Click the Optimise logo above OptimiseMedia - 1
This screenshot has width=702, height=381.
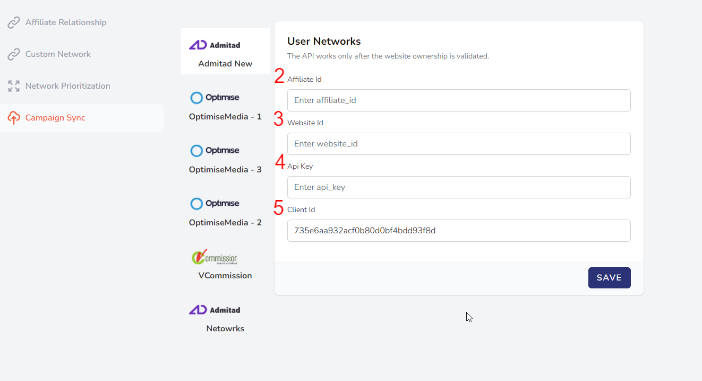pyautogui.click(x=215, y=98)
